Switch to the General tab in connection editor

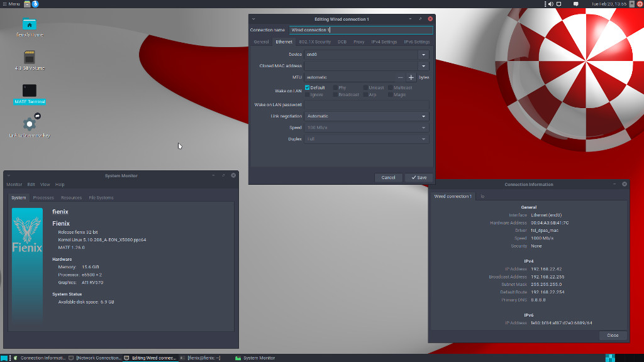[261, 42]
